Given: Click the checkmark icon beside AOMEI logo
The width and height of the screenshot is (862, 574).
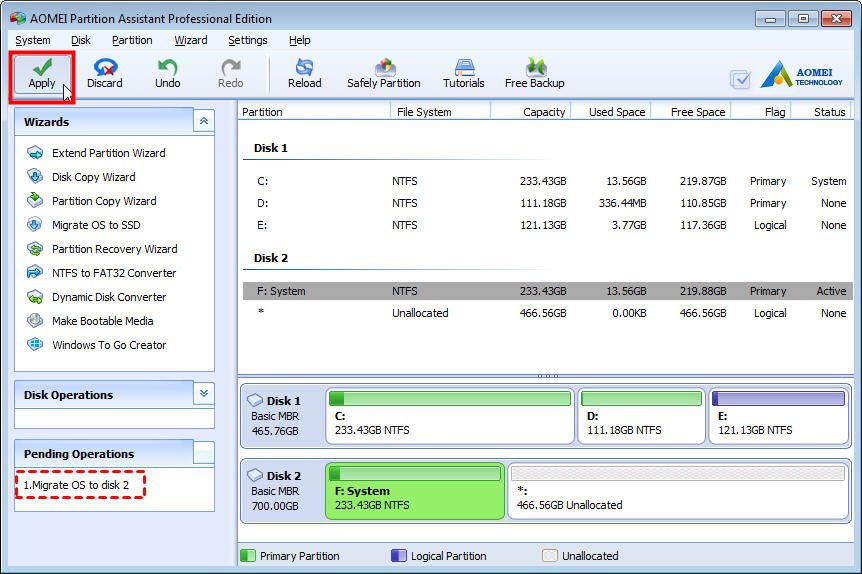Looking at the screenshot, I should pos(740,80).
